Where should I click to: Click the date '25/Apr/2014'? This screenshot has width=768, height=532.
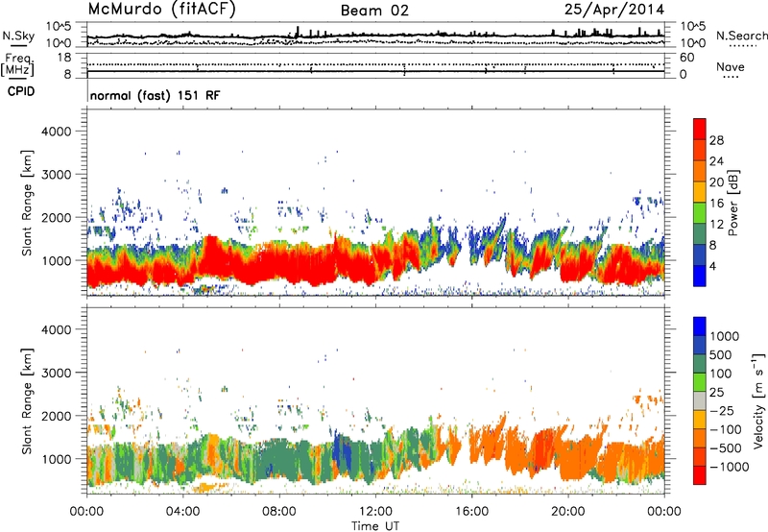[x=614, y=10]
